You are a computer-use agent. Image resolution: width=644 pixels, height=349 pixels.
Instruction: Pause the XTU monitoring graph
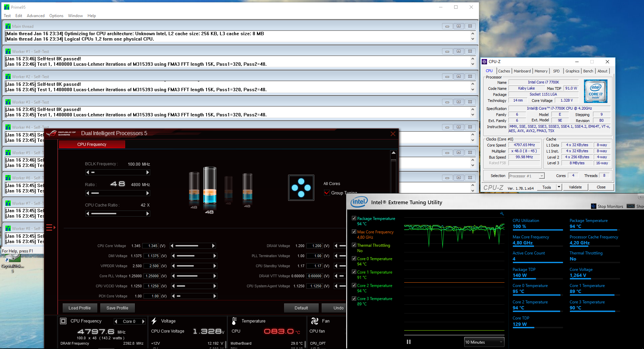click(x=409, y=342)
